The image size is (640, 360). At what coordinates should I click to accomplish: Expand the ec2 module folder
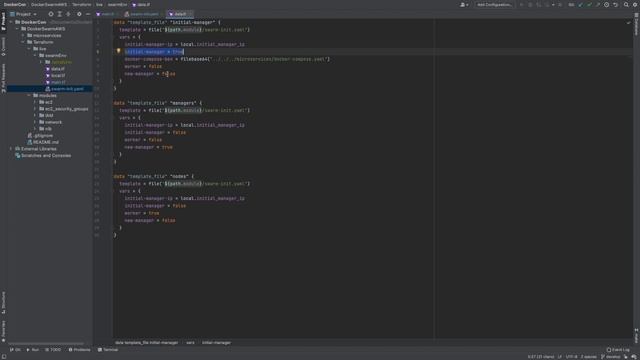35,102
